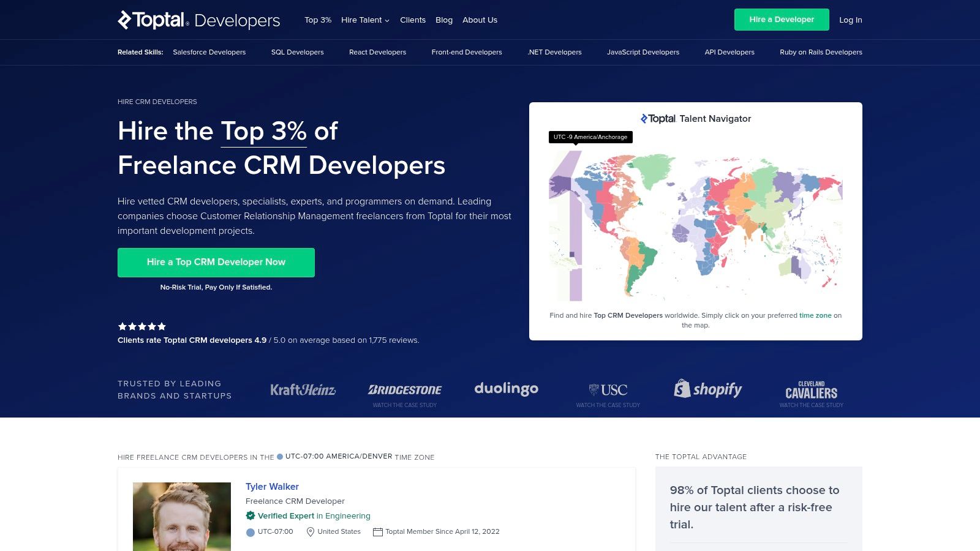The height and width of the screenshot is (551, 980).
Task: Click the blue timezone dot near America/Denver
Action: (x=280, y=455)
